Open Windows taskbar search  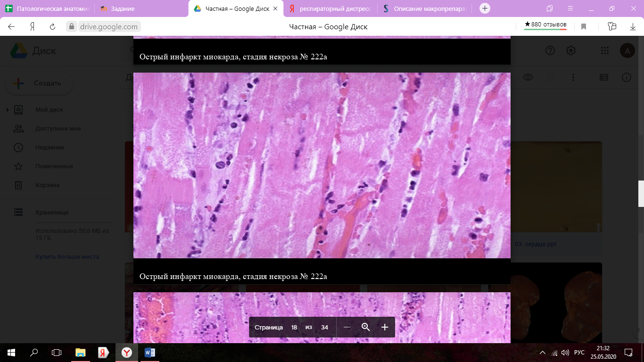[34, 352]
